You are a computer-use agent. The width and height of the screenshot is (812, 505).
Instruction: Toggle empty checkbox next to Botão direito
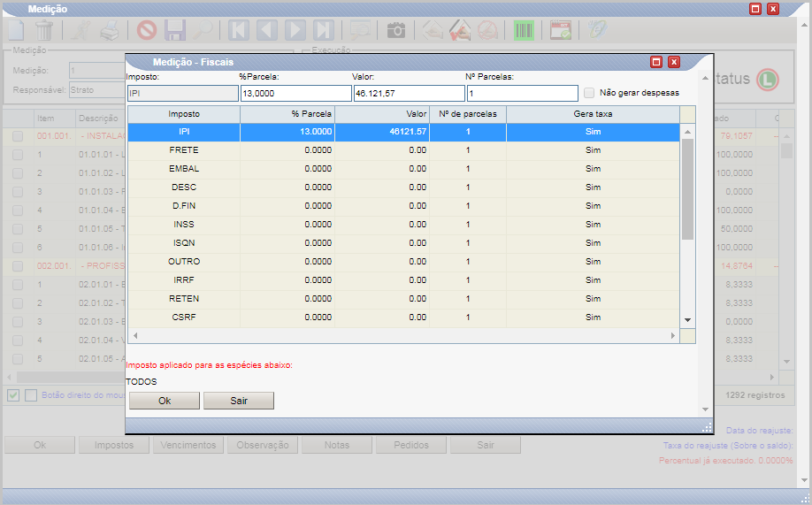31,395
